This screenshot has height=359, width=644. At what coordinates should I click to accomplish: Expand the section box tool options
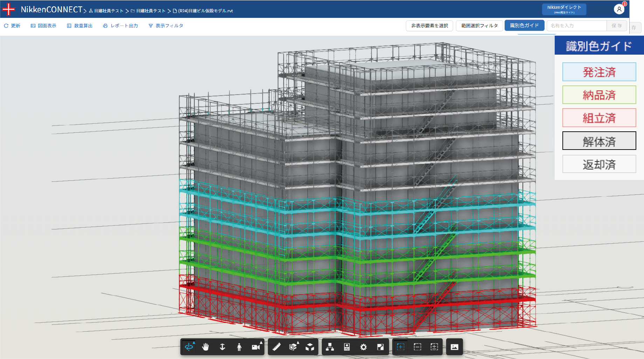pyautogui.click(x=298, y=343)
